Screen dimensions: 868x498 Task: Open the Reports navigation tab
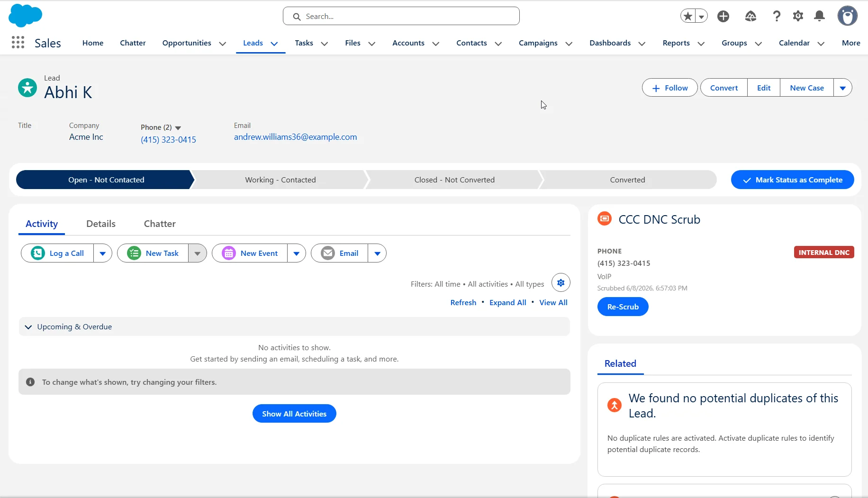676,43
